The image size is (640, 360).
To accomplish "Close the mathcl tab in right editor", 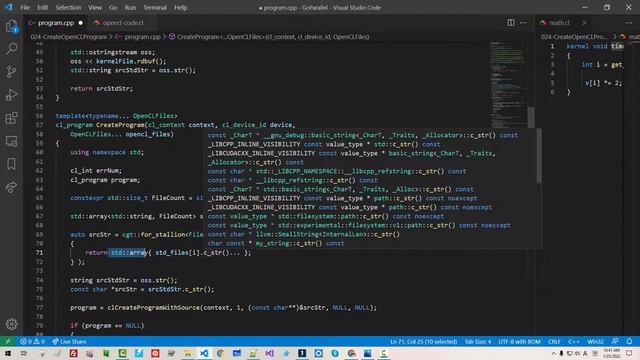I will (x=584, y=23).
